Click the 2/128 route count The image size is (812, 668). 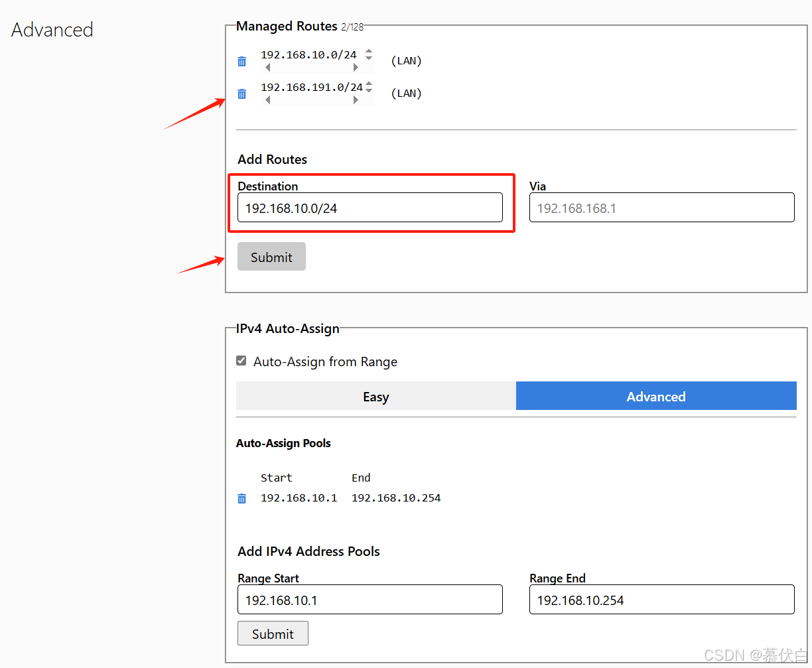pos(352,27)
